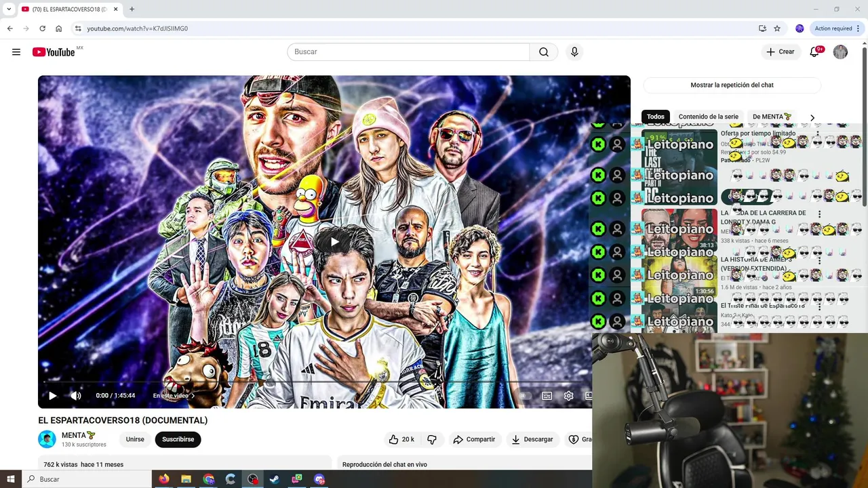Select the 'Todos' filter chip
This screenshot has width=868, height=488.
[x=655, y=117]
